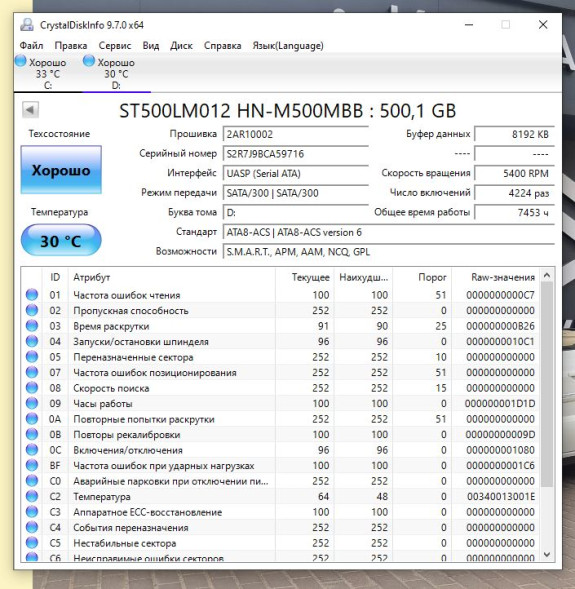Click the status dot for Время раскрутки row

click(32, 326)
